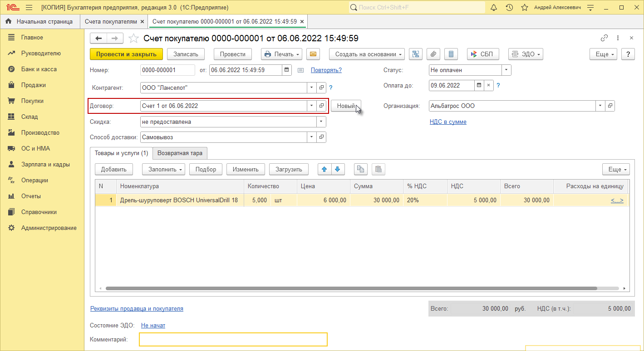Image resolution: width=644 pixels, height=351 pixels.
Task: Open the Печать dropdown menu
Action: coord(281,54)
